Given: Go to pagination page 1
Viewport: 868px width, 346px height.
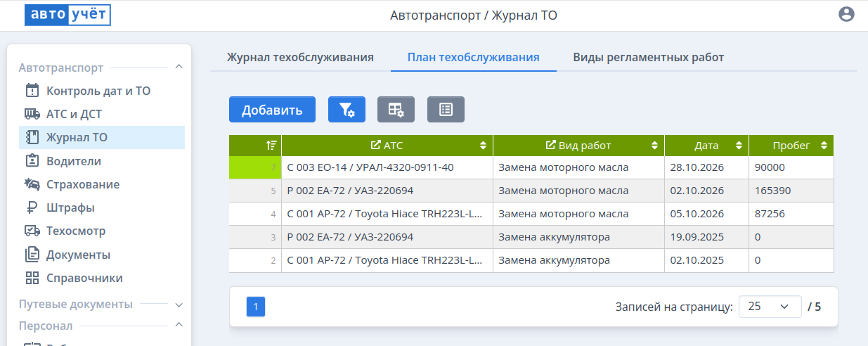Looking at the screenshot, I should point(256,307).
